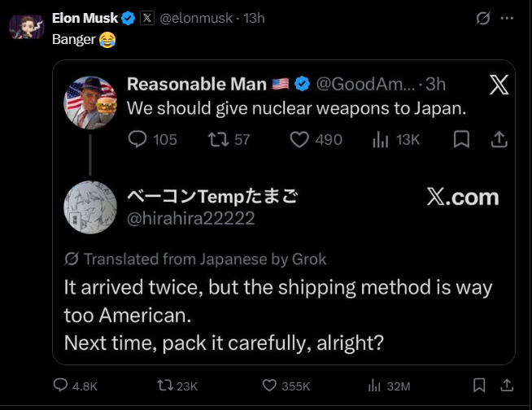Viewport: 532px width, 410px height.
Task: Click the blue verified checkmark badge
Action: pos(129,18)
